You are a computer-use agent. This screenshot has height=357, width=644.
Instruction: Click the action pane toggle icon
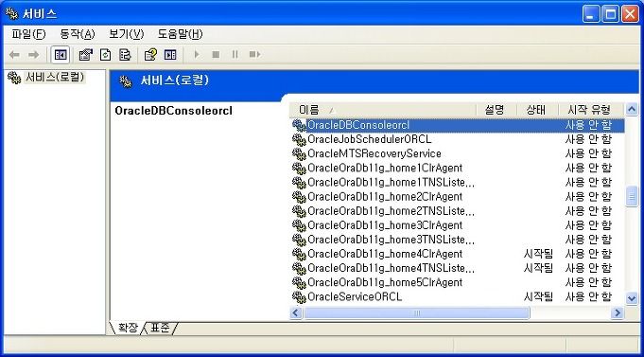point(170,54)
